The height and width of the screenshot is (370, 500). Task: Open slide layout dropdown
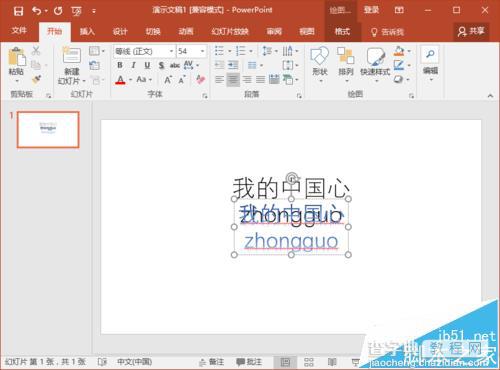pyautogui.click(x=97, y=51)
